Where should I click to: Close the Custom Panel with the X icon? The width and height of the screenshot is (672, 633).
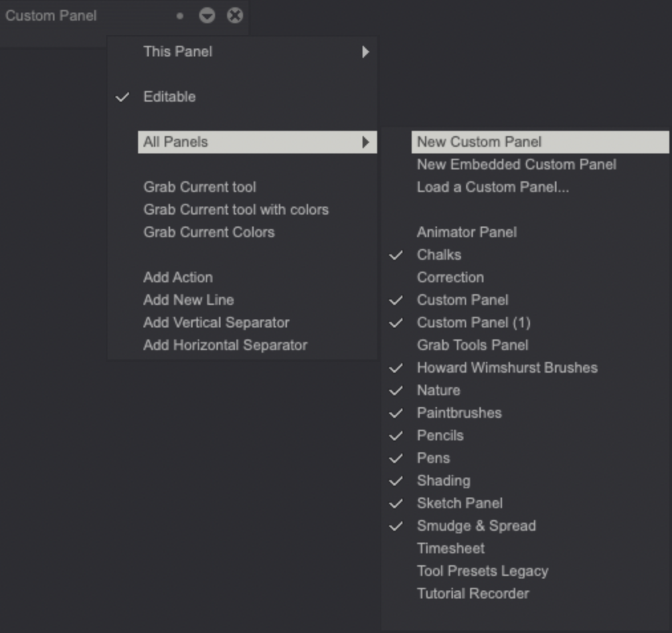(x=235, y=15)
